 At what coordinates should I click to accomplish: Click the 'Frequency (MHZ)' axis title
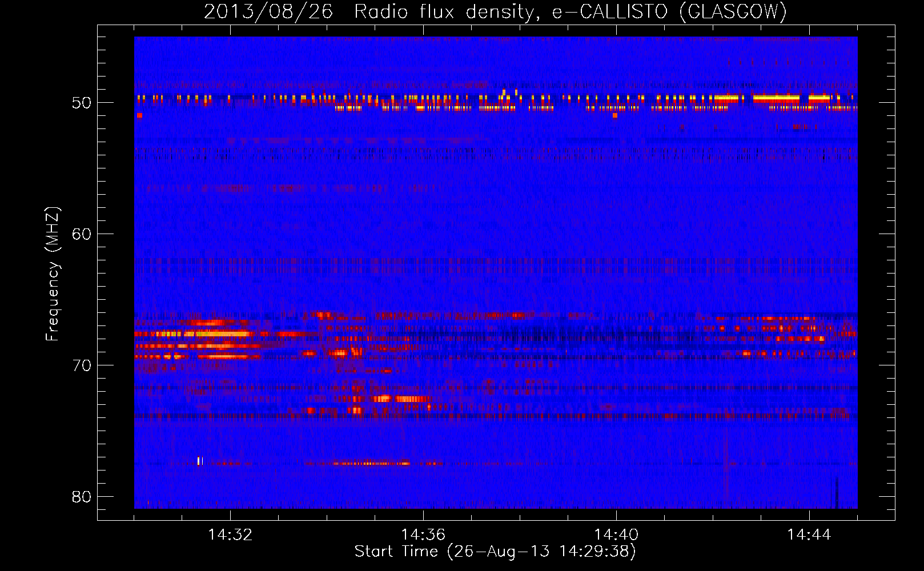coord(52,274)
